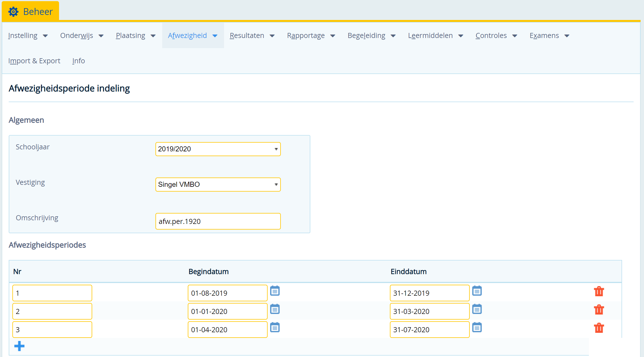The image size is (644, 357).
Task: Expand the Afwezigheid menu
Action: pyautogui.click(x=193, y=36)
